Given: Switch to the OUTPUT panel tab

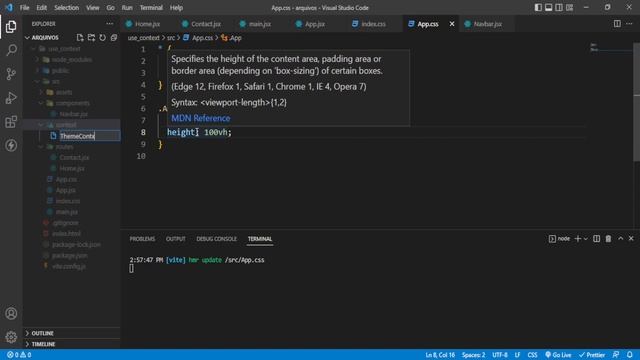Looking at the screenshot, I should pyautogui.click(x=176, y=239).
